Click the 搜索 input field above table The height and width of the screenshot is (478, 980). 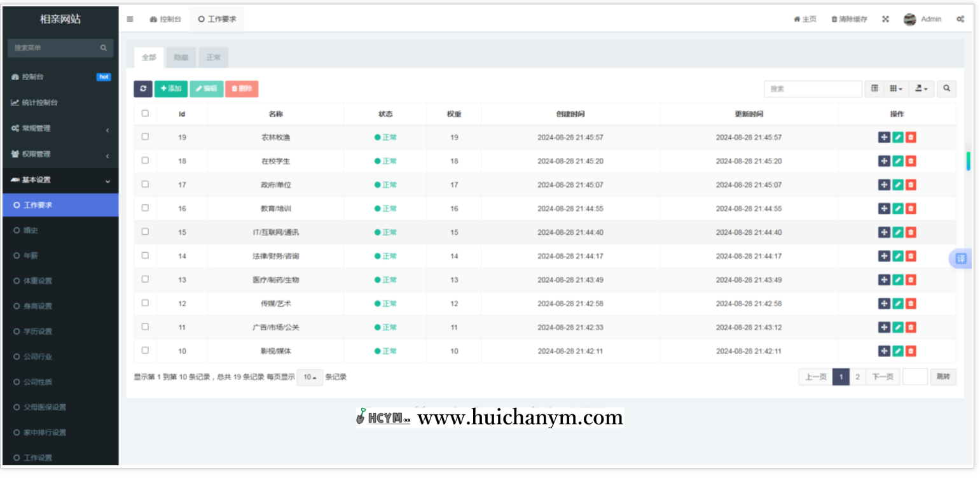pyautogui.click(x=813, y=89)
